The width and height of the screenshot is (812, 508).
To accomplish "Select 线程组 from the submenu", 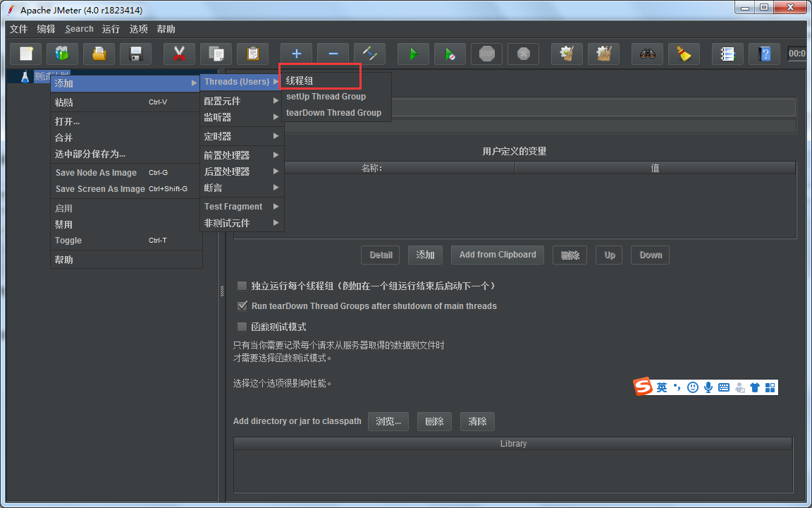I will (336, 81).
